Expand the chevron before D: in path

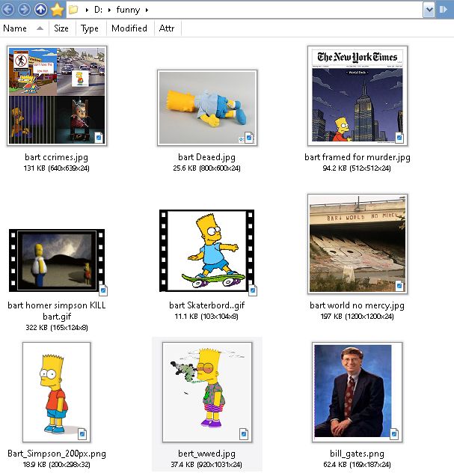[87, 10]
